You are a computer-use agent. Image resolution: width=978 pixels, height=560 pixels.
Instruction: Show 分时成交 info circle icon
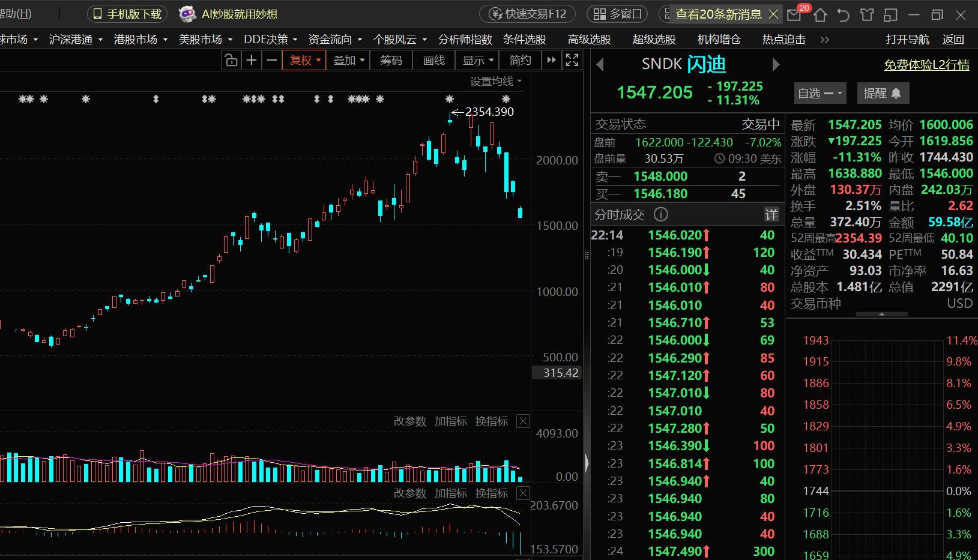(660, 214)
